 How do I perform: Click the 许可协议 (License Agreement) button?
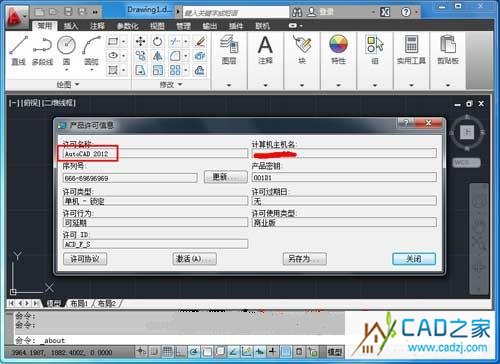coord(85,259)
